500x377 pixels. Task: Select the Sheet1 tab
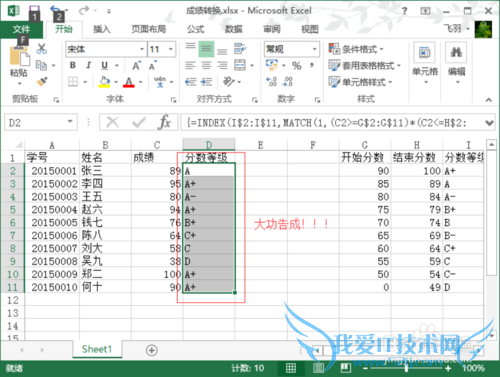97,349
